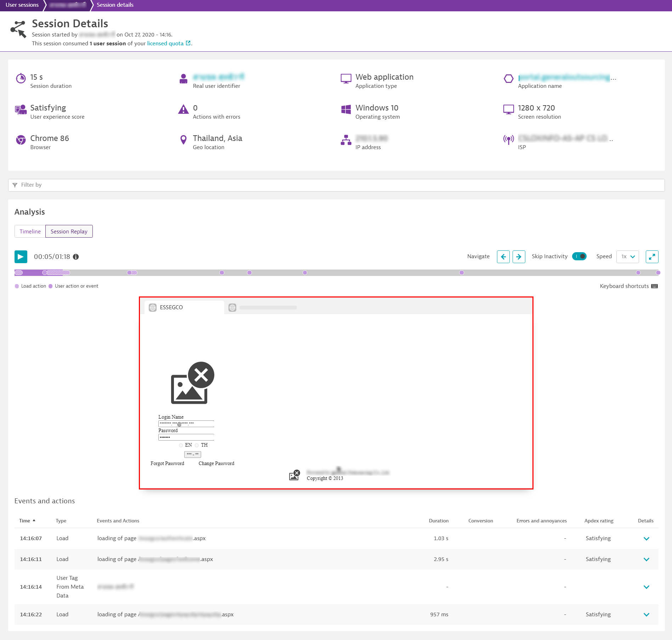
Task: Toggle Skip Inactivity switch
Action: (x=579, y=256)
